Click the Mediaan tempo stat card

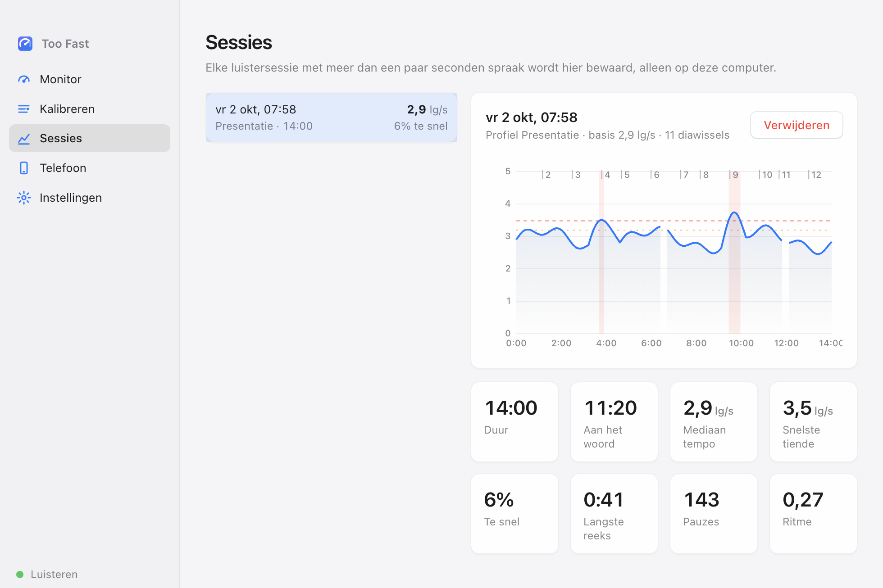[x=714, y=422]
